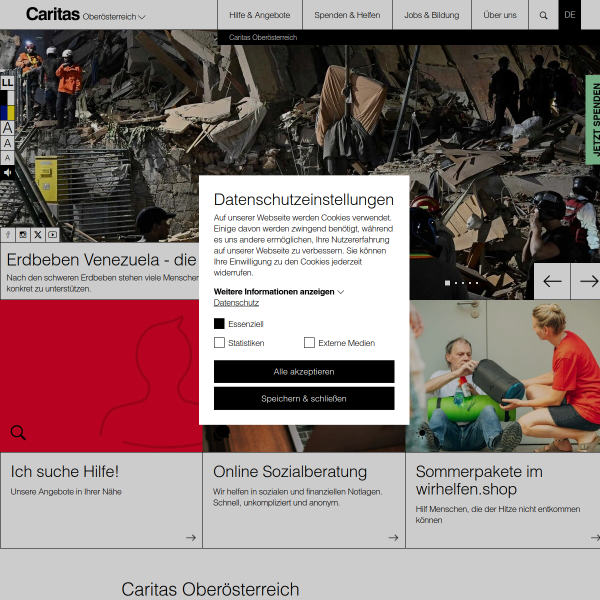
Task: Select the blue-yellow contrast swatch
Action: click(x=7, y=113)
